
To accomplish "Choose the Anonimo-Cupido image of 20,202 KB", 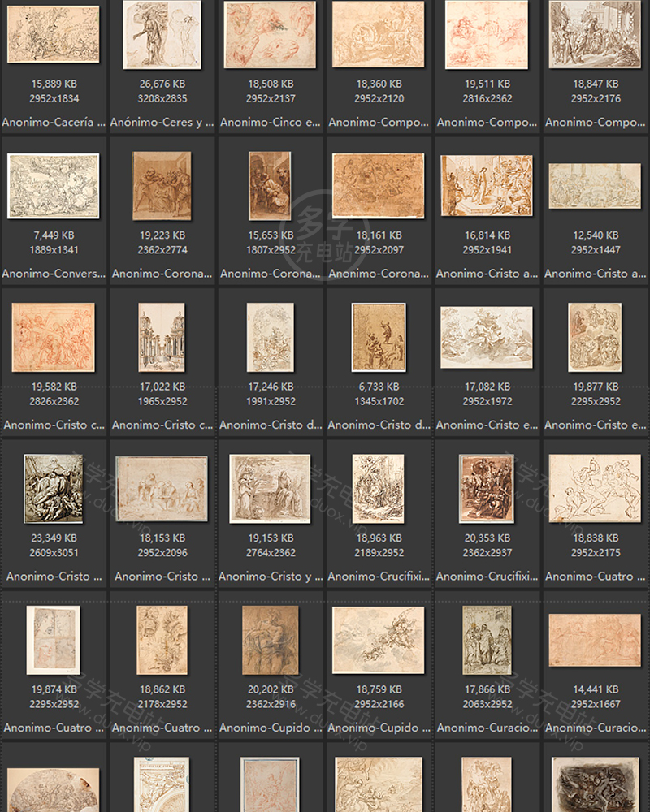I will 270,640.
